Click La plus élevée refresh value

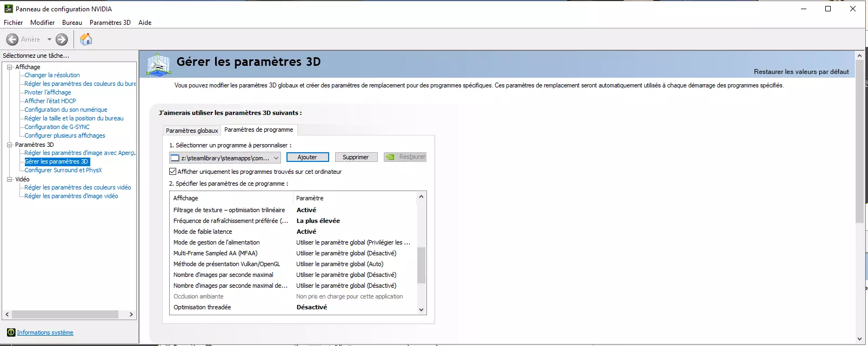tap(318, 221)
